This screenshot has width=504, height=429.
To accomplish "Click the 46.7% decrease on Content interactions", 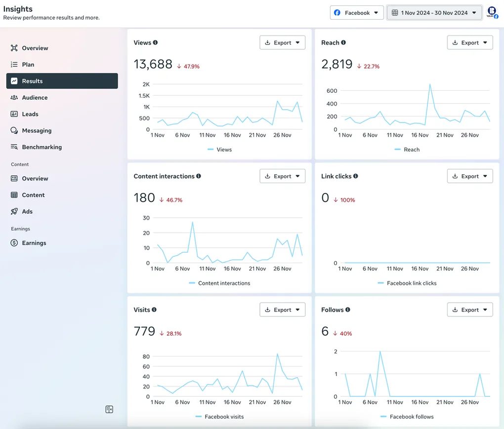I will (171, 200).
